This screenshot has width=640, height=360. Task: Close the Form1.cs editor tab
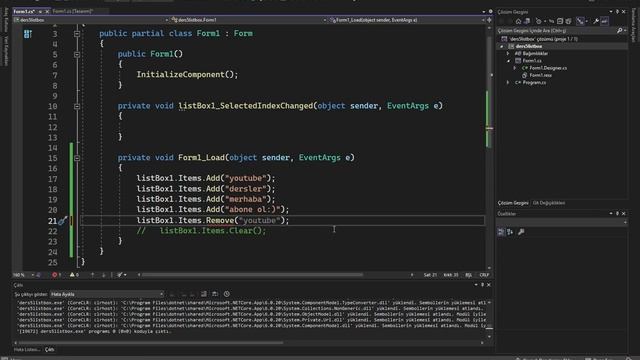pos(47,11)
